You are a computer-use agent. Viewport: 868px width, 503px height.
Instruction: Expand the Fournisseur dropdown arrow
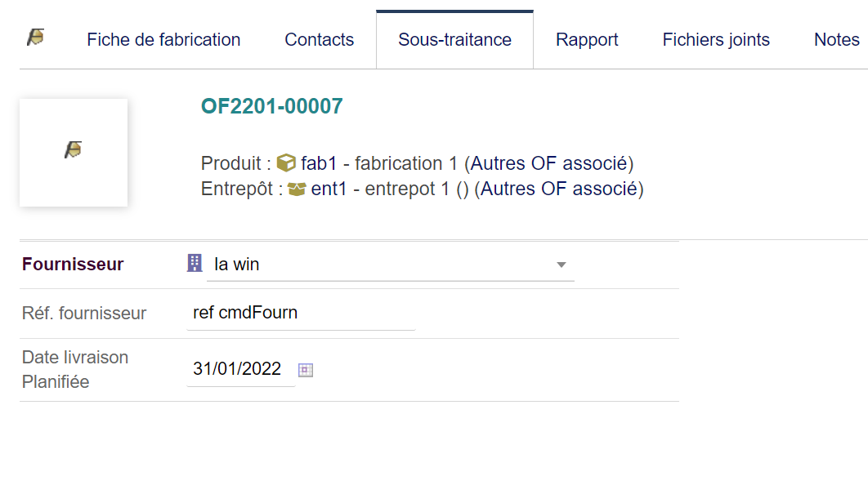[561, 265]
